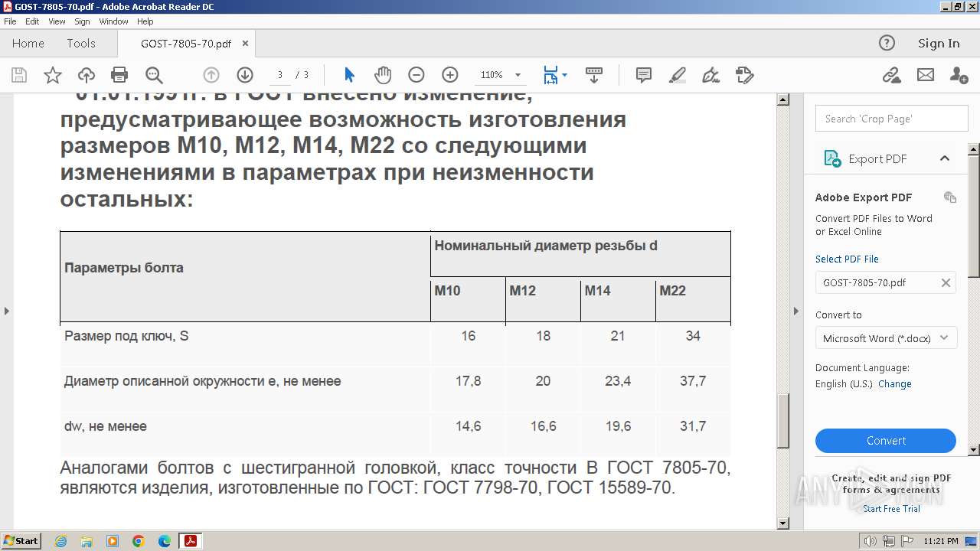Print the document with the printer icon
Viewport: 980px width, 551px height.
pyautogui.click(x=119, y=75)
